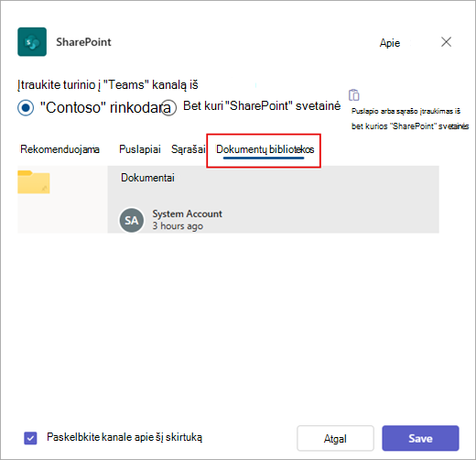
Task: Open the Dokumentų bibliotekos tab
Action: click(x=265, y=149)
